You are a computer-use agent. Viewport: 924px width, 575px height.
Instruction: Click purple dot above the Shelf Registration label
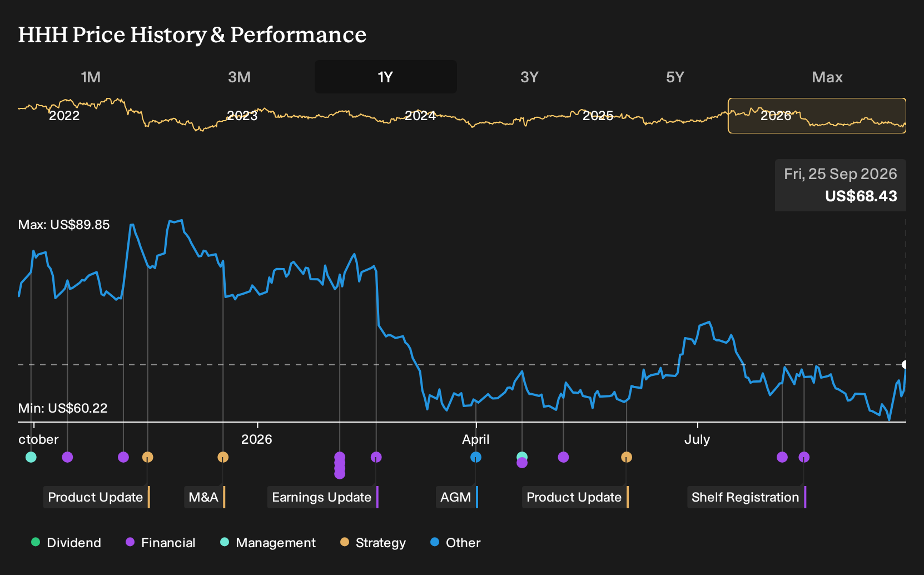point(804,457)
